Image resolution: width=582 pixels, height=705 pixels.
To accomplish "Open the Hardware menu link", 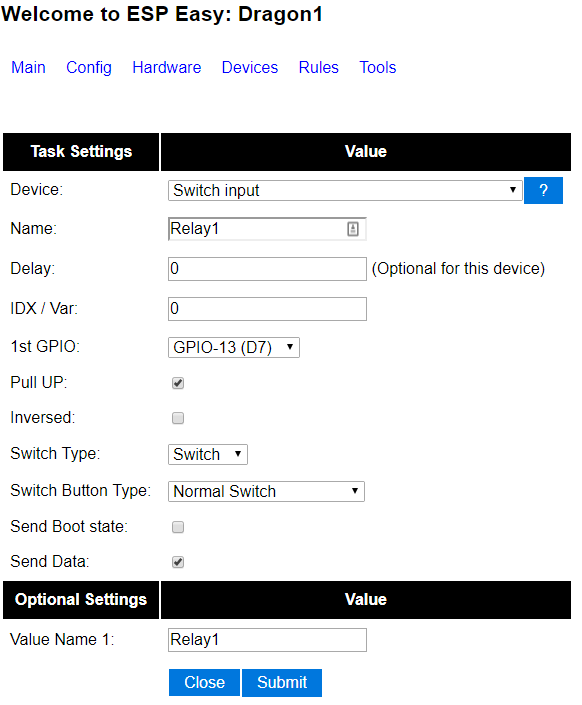I will (x=166, y=67).
